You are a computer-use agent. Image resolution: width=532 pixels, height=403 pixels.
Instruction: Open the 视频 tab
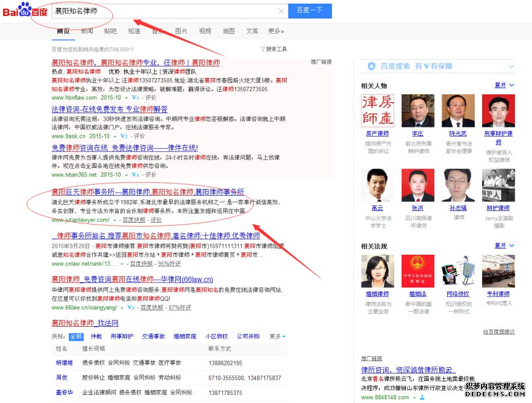click(205, 31)
